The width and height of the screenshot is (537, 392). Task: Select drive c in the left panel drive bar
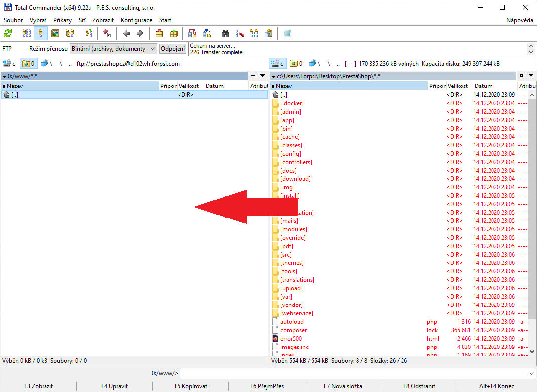click(9, 64)
